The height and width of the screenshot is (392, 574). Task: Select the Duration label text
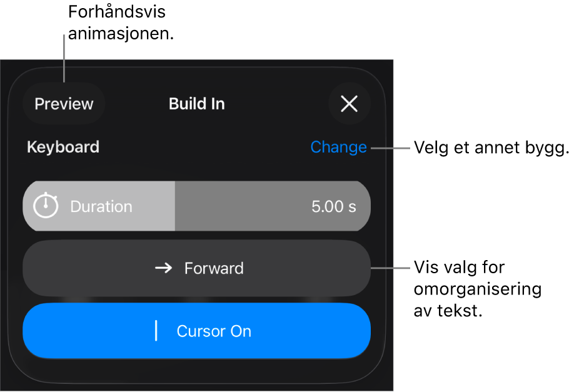(101, 206)
